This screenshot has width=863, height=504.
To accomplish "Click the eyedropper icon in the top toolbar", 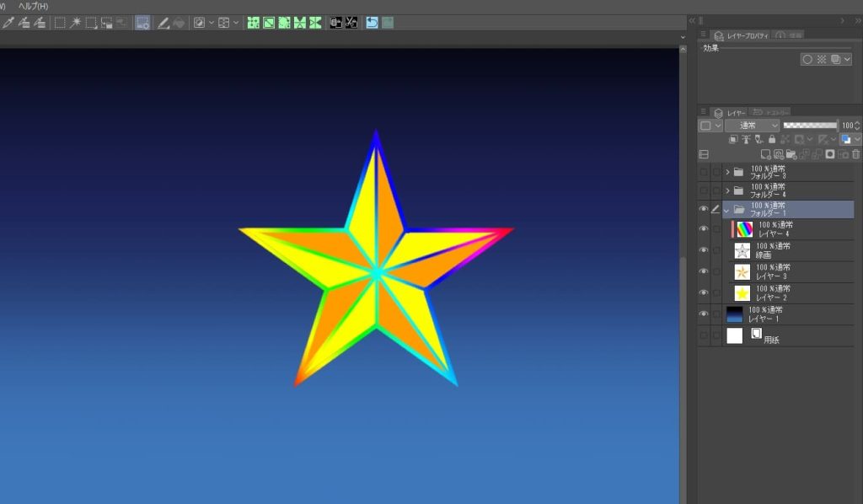I will click(x=8, y=23).
